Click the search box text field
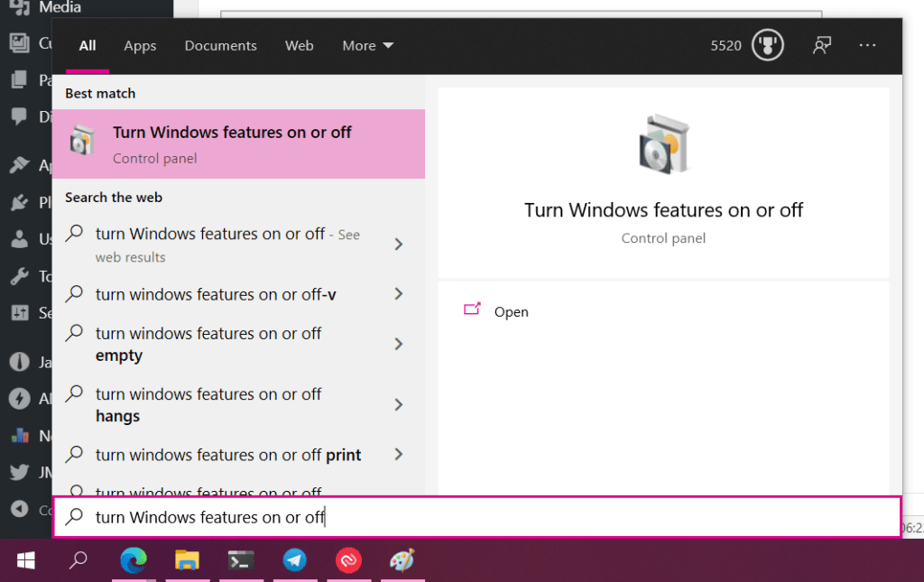 477,517
